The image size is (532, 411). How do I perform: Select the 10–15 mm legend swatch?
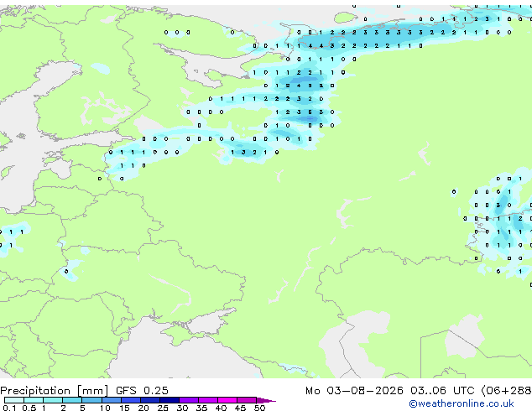pyautogui.click(x=111, y=400)
